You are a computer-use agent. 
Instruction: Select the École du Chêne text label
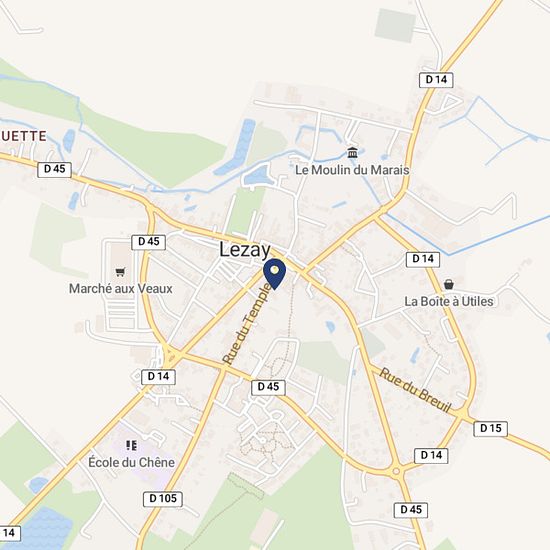tap(132, 462)
